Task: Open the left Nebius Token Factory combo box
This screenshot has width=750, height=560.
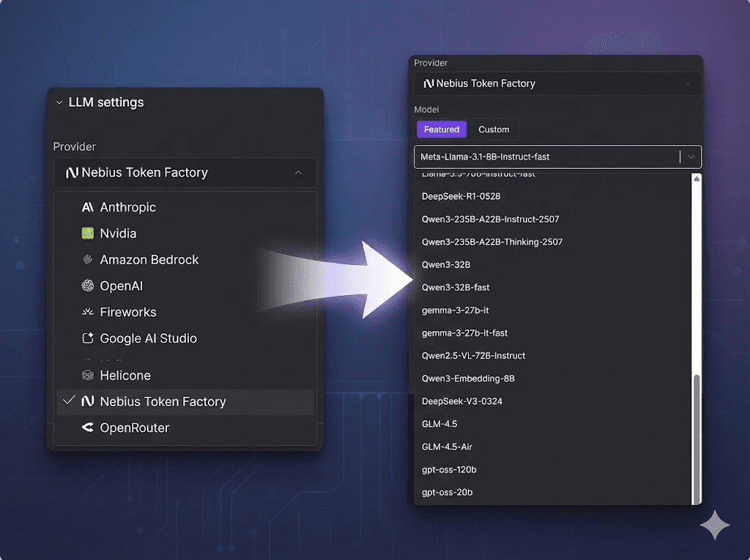Action: pos(185,173)
